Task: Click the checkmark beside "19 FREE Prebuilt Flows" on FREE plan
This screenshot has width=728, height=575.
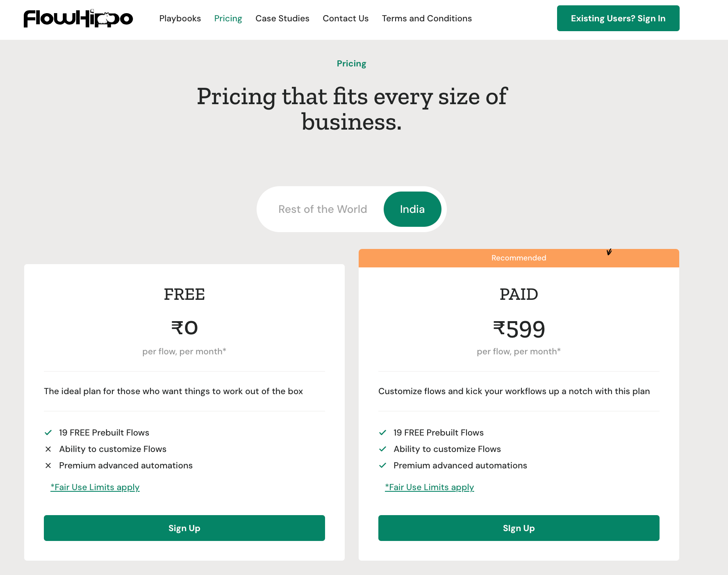Action: click(48, 432)
